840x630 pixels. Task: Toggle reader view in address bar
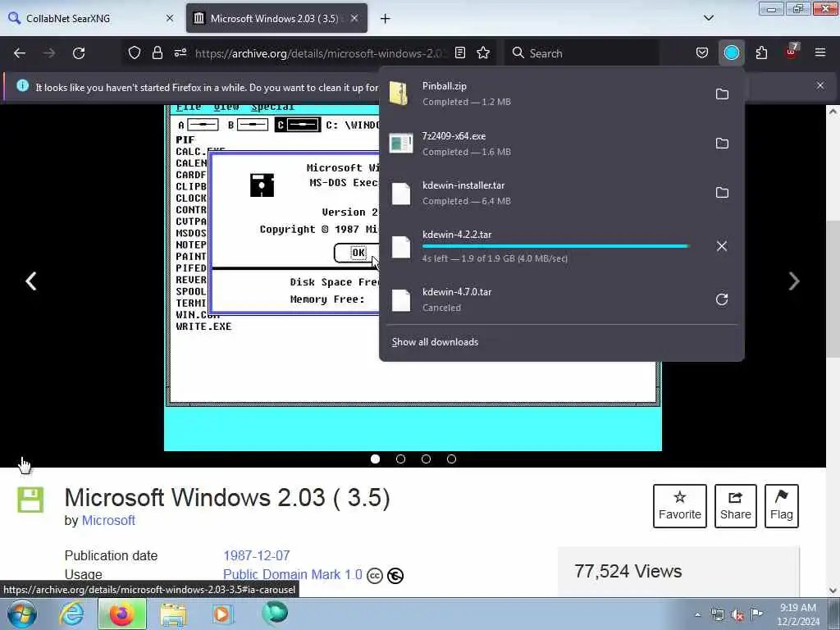(460, 52)
